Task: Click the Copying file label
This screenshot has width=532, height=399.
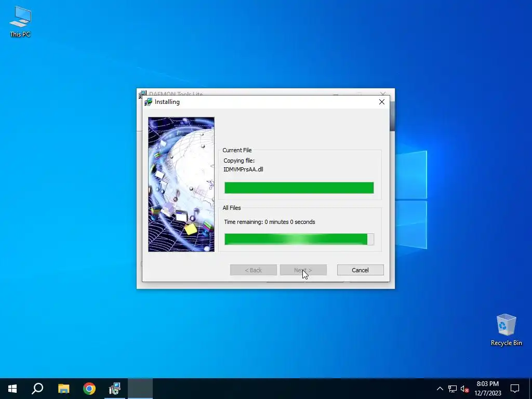Action: (x=239, y=161)
